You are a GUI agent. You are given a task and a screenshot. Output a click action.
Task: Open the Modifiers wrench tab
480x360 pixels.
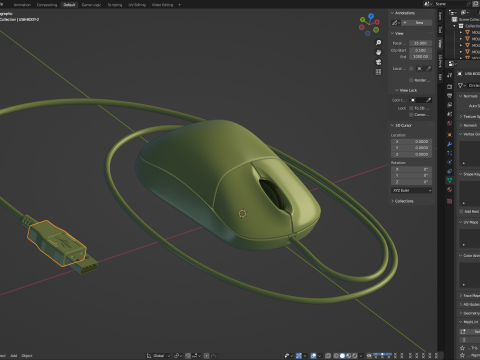pos(450,144)
